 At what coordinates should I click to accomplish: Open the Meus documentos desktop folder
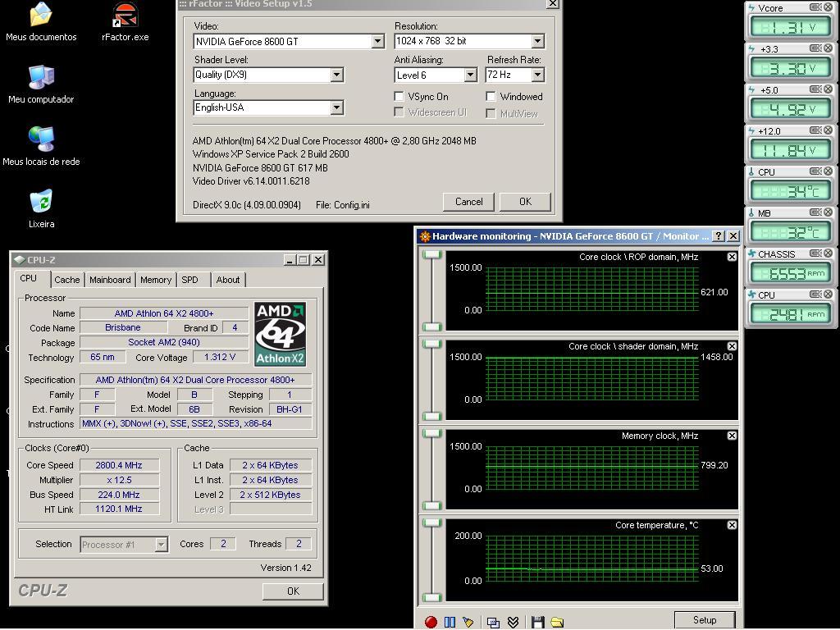point(41,22)
